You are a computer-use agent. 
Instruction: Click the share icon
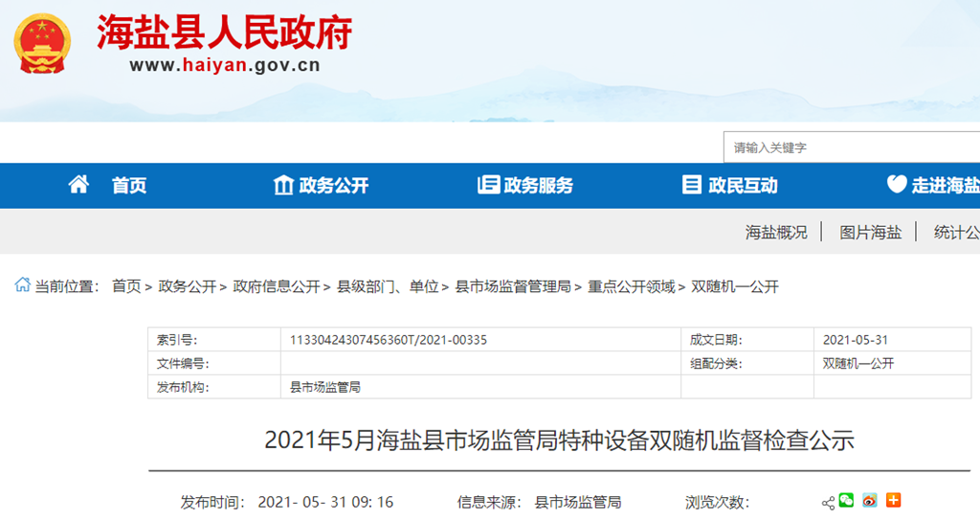(x=828, y=503)
